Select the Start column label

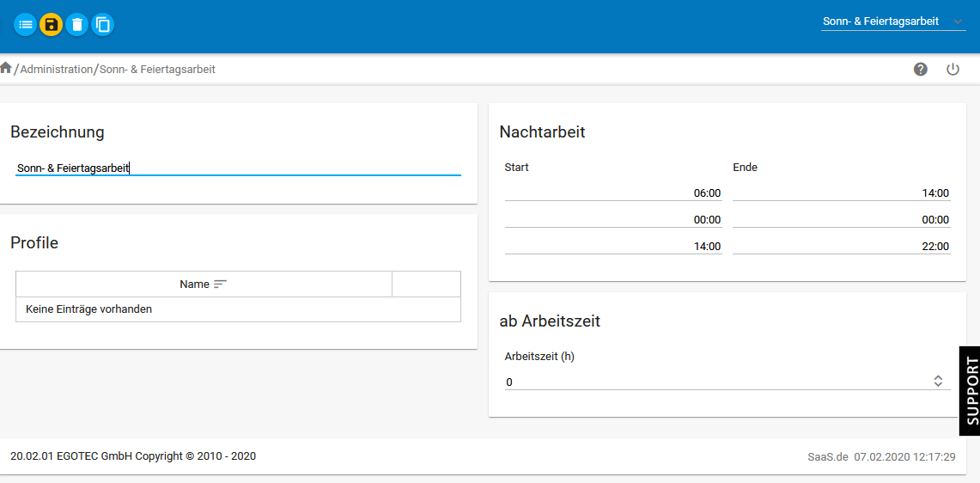pyautogui.click(x=517, y=167)
